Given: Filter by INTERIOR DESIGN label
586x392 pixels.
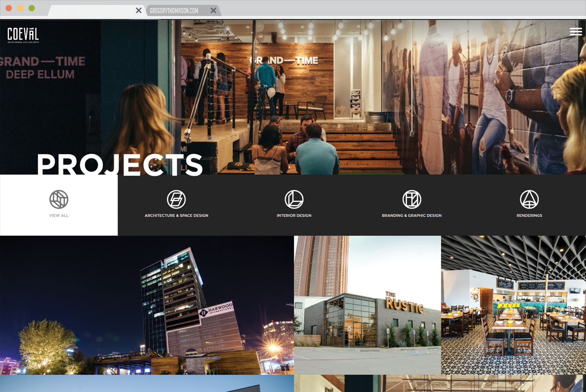Looking at the screenshot, I should pos(294,215).
